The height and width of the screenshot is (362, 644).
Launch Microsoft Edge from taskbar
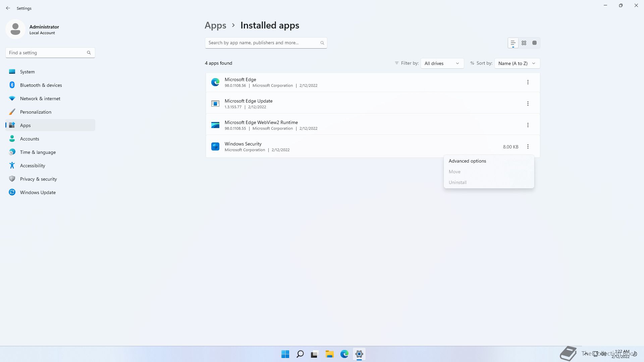tap(344, 354)
